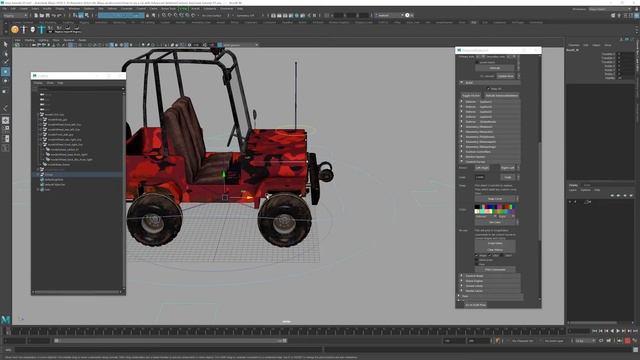Viewport: 640px width, 360px height.
Task: Select the highlighted Group row in Outliner
Action: click(x=78, y=175)
